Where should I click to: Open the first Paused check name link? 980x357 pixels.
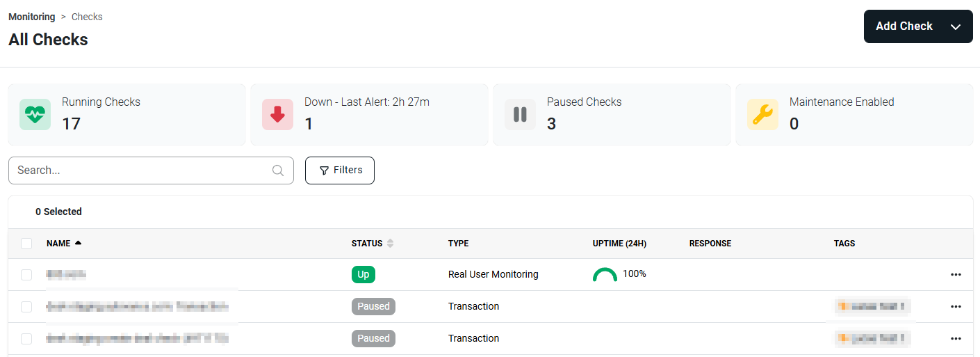[x=138, y=307]
